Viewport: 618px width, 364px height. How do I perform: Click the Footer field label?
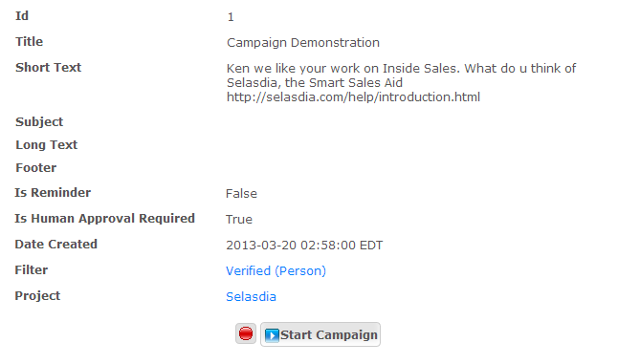coord(35,168)
